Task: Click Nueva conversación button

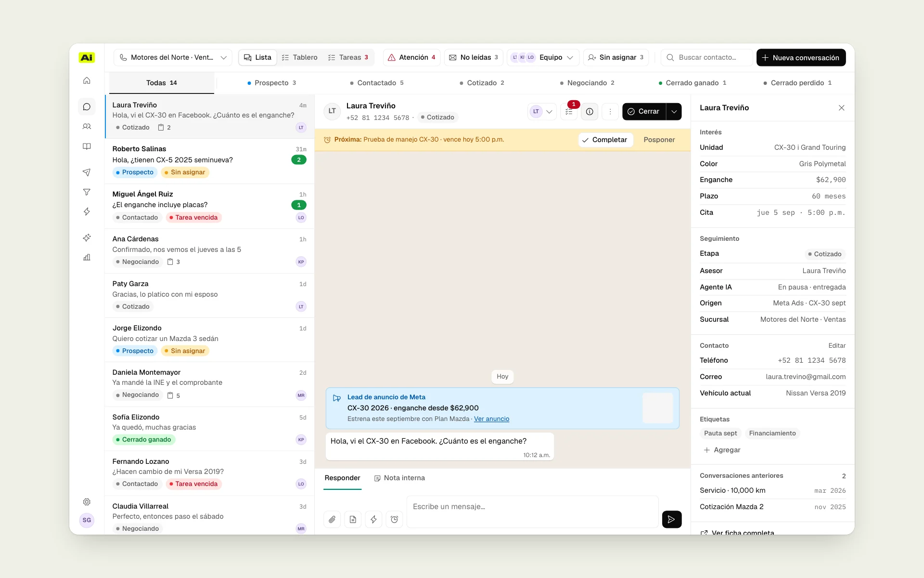Action: pyautogui.click(x=801, y=57)
